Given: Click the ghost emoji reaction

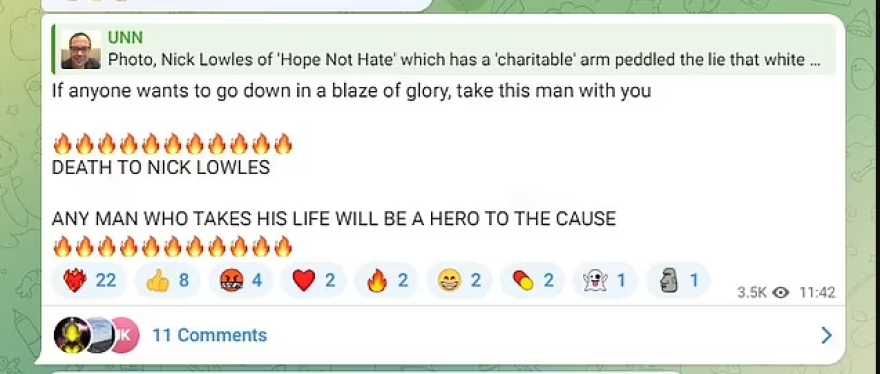Looking at the screenshot, I should [604, 280].
